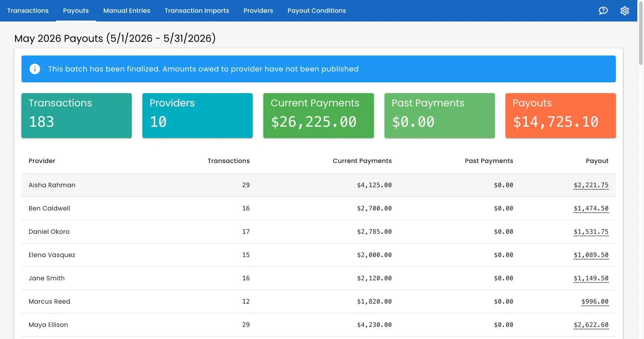
Task: Select the Maya Ellison provider name
Action: pos(48,325)
